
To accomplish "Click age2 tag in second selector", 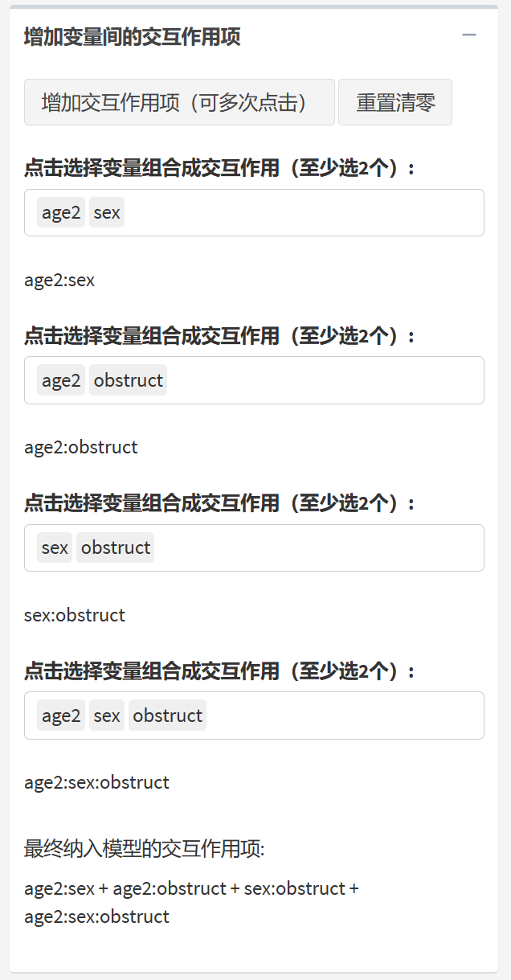I will [x=61, y=380].
